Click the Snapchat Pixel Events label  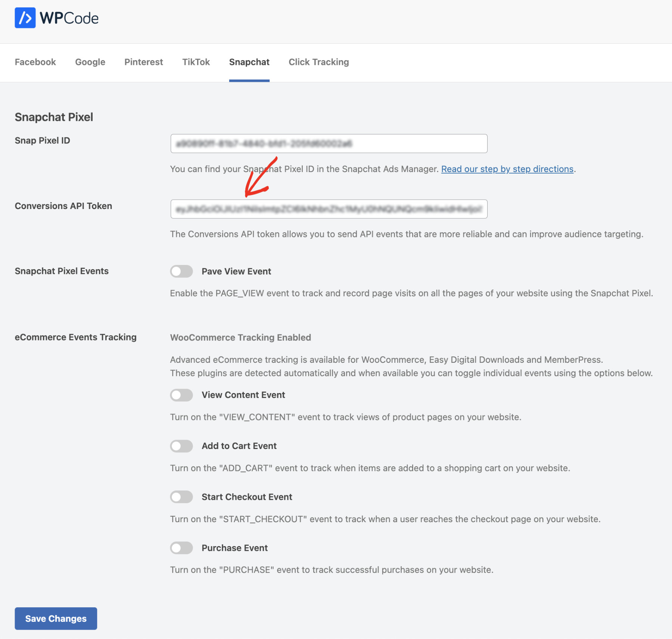click(x=62, y=271)
